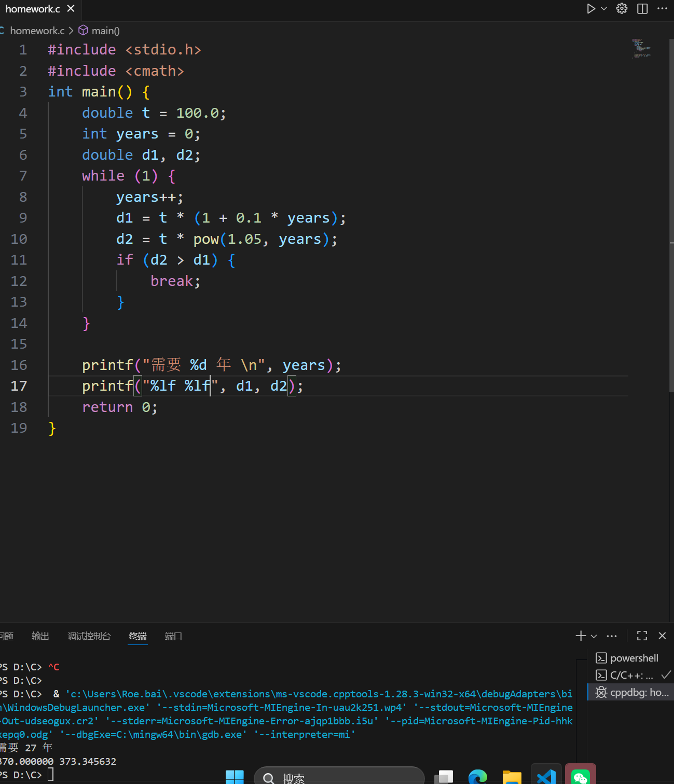Run the code with the play icon
This screenshot has width=674, height=784.
(x=590, y=9)
